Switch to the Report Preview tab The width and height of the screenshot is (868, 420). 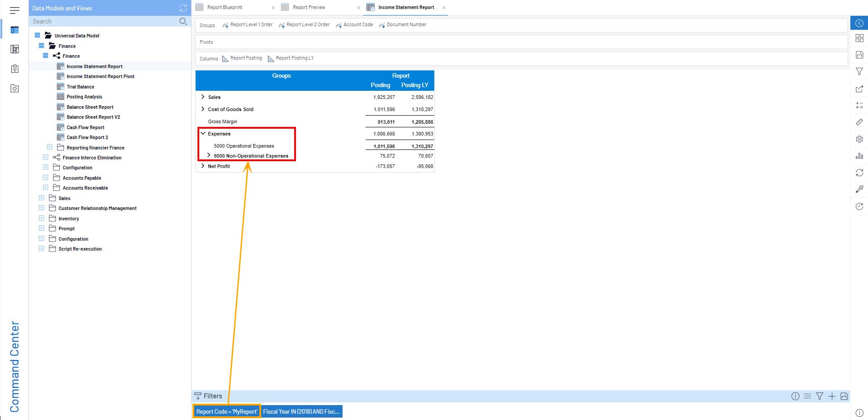[309, 7]
